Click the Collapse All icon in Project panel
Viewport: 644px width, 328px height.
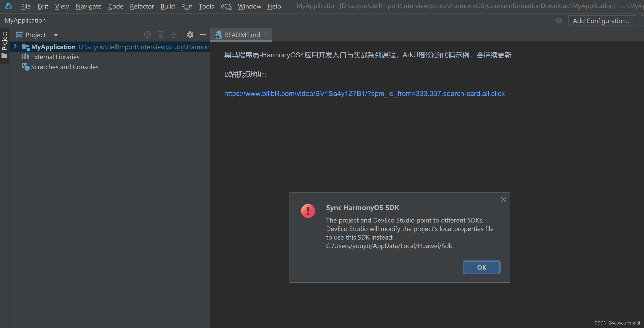174,35
